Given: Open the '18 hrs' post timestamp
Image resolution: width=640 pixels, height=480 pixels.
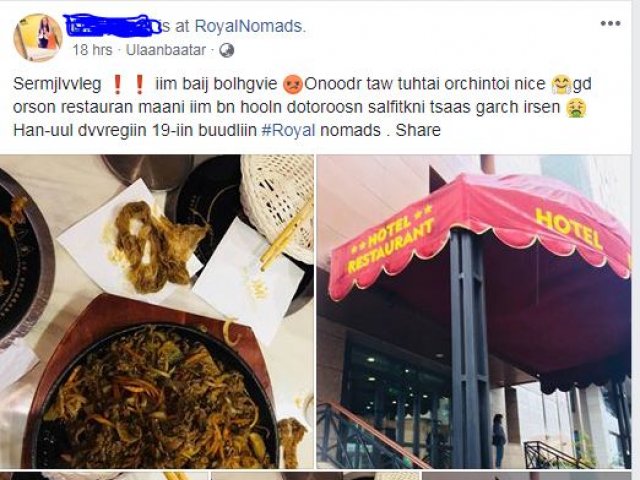Looking at the screenshot, I should (x=92, y=50).
